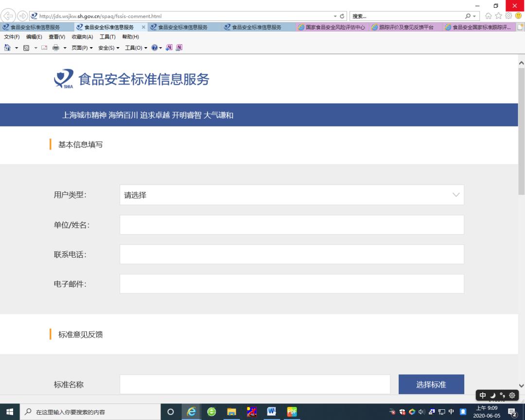
Task: Switch to Internet Explorer on the taskbar
Action: coord(191,412)
